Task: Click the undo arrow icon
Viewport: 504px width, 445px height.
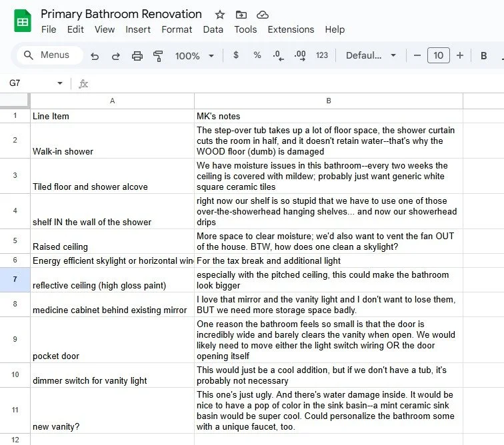Action: tap(95, 56)
